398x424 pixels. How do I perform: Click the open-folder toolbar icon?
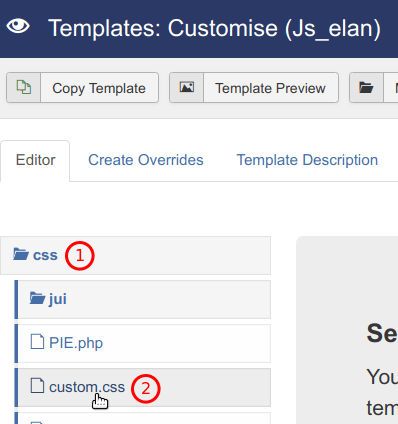366,88
